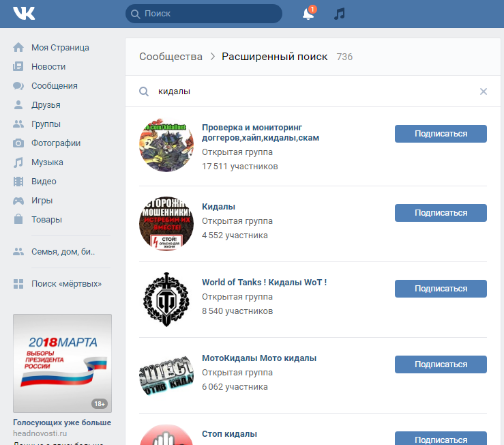
Task: Click the Сообщения chat bubble icon
Action: pos(18,86)
